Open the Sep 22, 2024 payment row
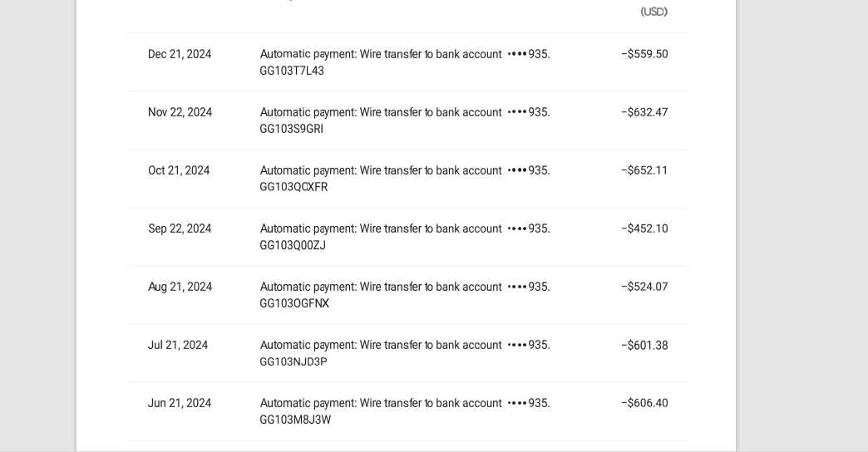The image size is (868, 452). (408, 236)
